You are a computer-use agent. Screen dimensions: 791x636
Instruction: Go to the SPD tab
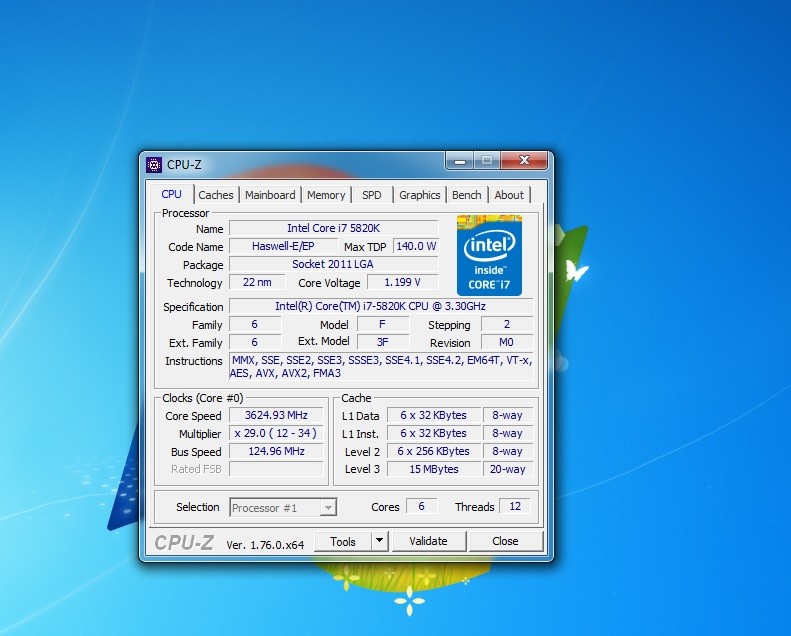click(x=372, y=195)
